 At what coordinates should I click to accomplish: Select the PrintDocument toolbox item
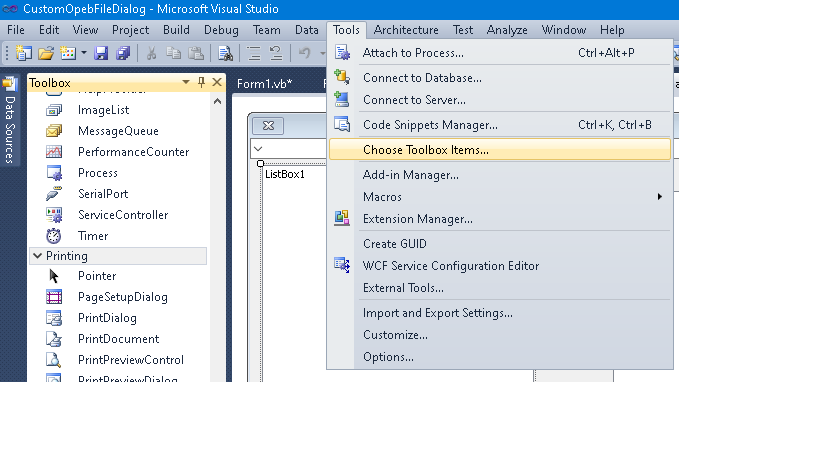click(x=118, y=338)
